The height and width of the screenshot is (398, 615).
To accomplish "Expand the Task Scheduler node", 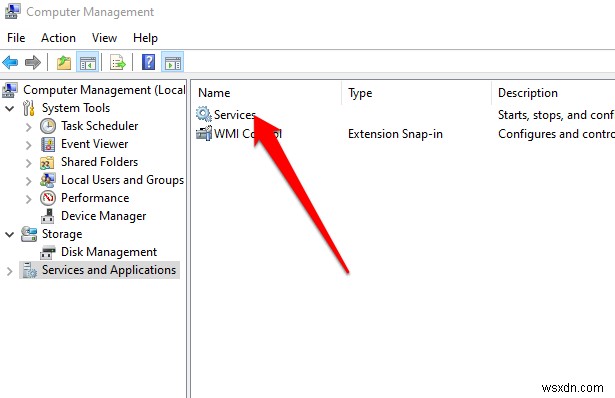I will (28, 127).
